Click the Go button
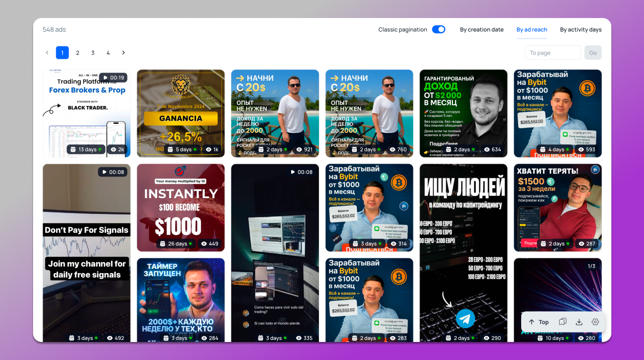Viewport: 644px width, 360px height. pos(592,53)
